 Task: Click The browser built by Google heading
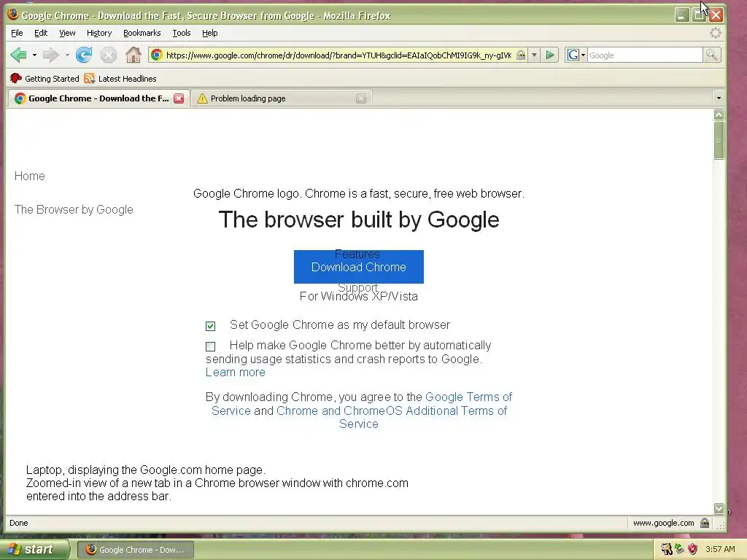tap(359, 219)
